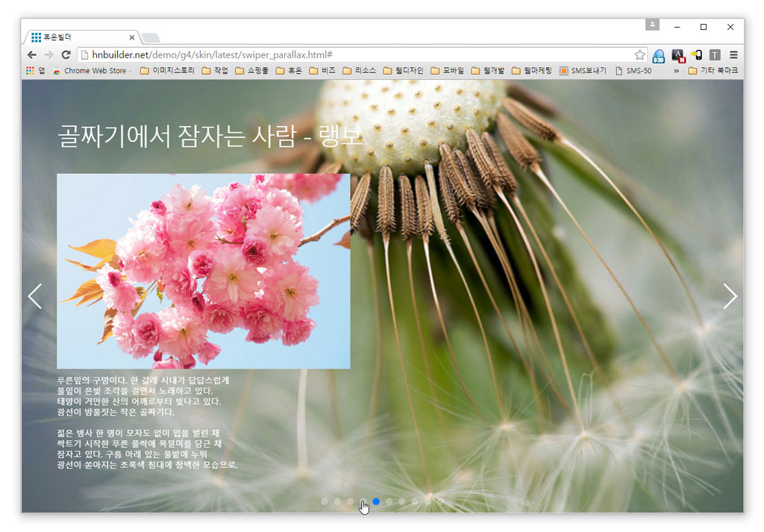Go to the previous slide arrow
764x532 pixels.
(34, 296)
